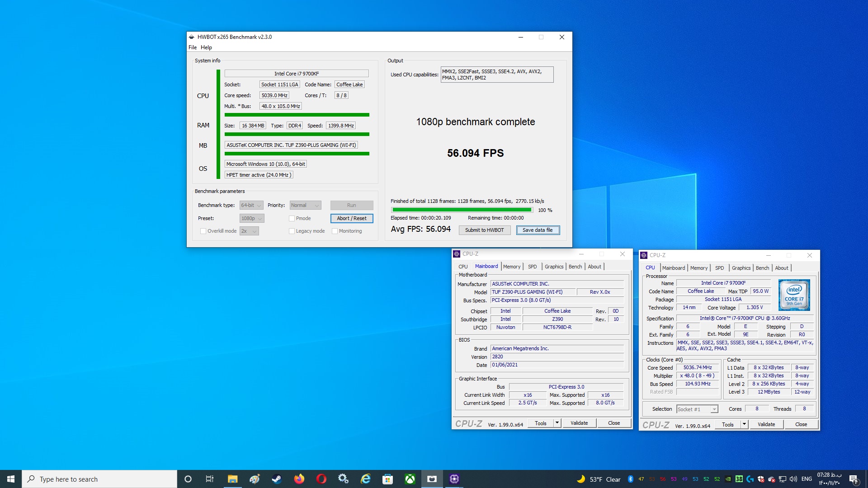Image resolution: width=868 pixels, height=488 pixels.
Task: Open the Overkill mode 2x dropdown
Action: coord(249,231)
